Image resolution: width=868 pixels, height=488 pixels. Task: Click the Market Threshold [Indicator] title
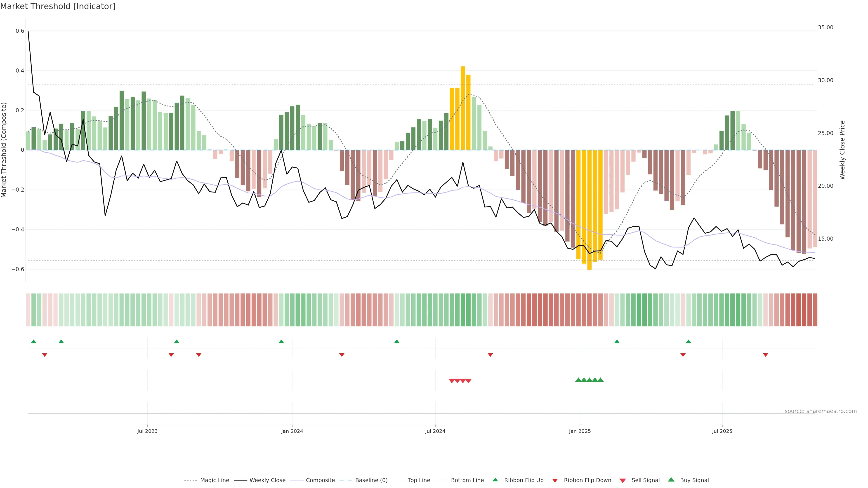(x=58, y=6)
